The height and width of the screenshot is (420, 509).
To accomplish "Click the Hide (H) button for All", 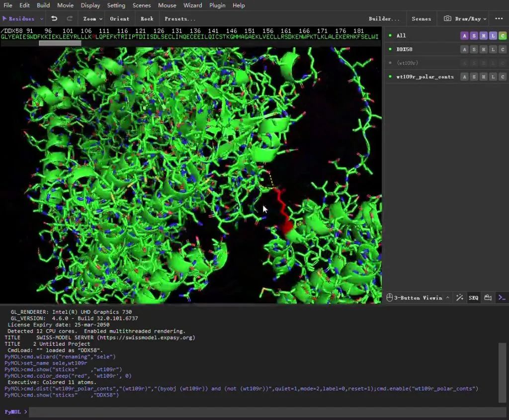I will (483, 35).
